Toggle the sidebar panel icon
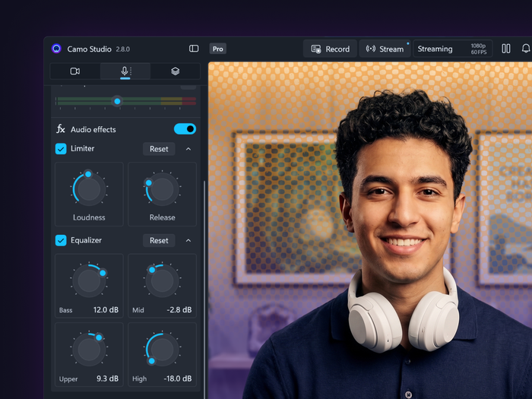The image size is (532, 399). pos(194,49)
